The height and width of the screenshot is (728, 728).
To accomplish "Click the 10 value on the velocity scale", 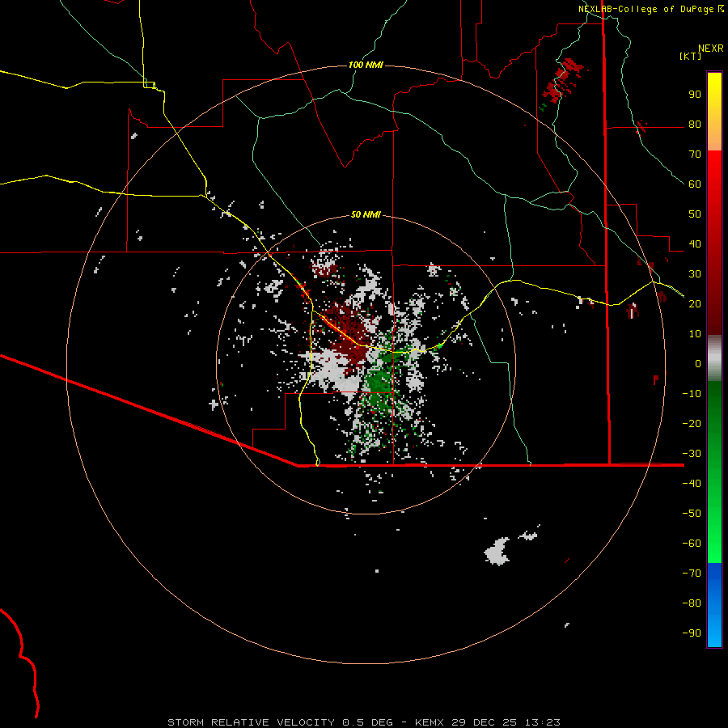I will [695, 334].
